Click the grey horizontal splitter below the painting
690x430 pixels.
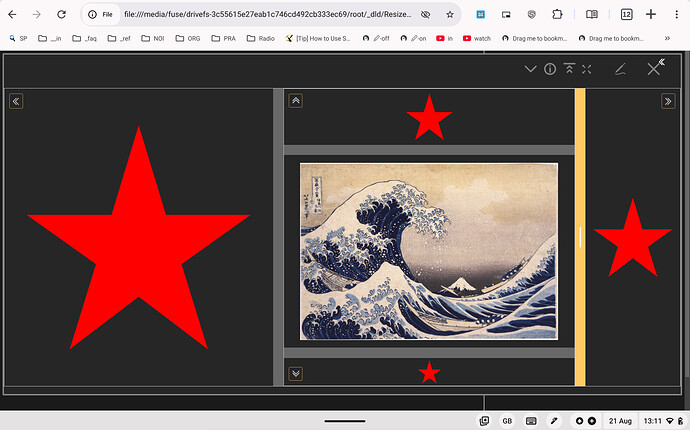[429, 353]
